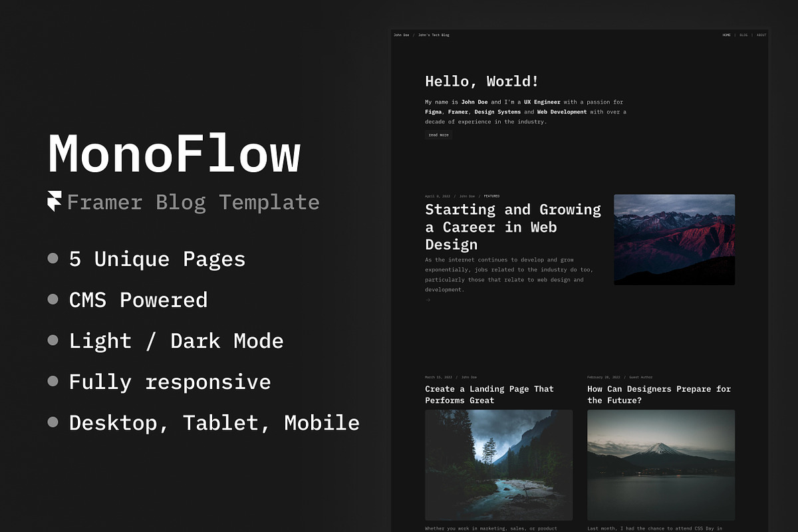Click the 'Hello, World!' heading

[482, 82]
